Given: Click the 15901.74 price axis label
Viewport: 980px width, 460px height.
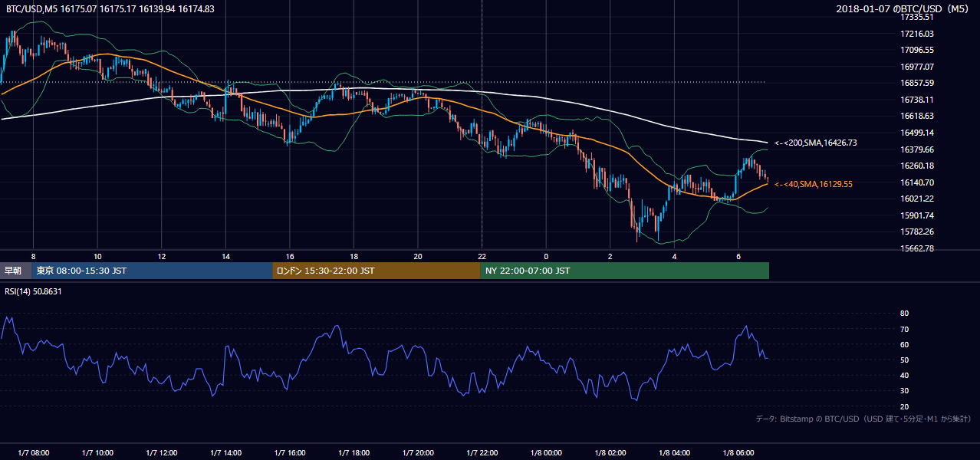Looking at the screenshot, I should click(916, 215).
